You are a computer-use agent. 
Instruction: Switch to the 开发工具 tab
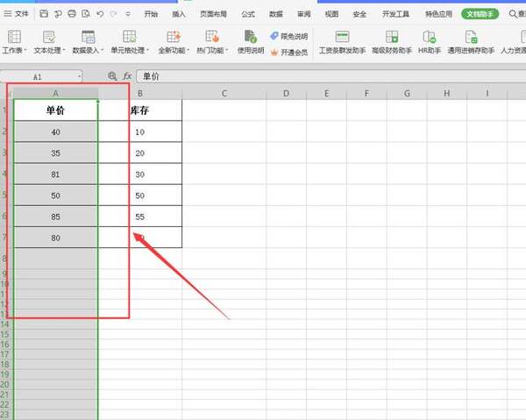pos(396,14)
